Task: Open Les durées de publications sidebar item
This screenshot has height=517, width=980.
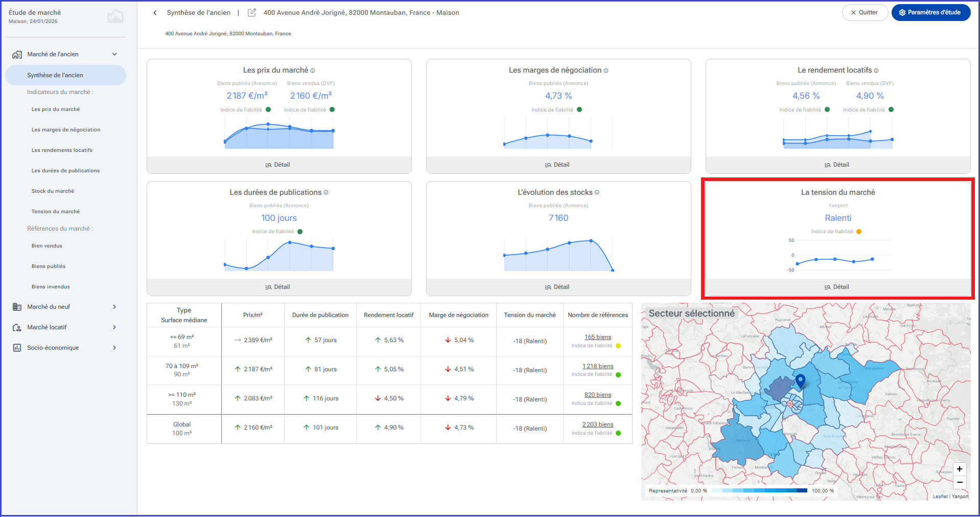Action: [65, 171]
